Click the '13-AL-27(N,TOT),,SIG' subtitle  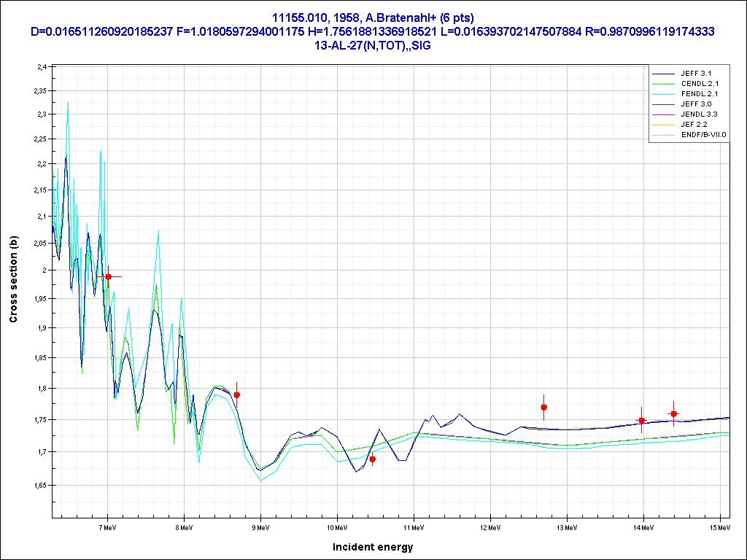point(373,45)
